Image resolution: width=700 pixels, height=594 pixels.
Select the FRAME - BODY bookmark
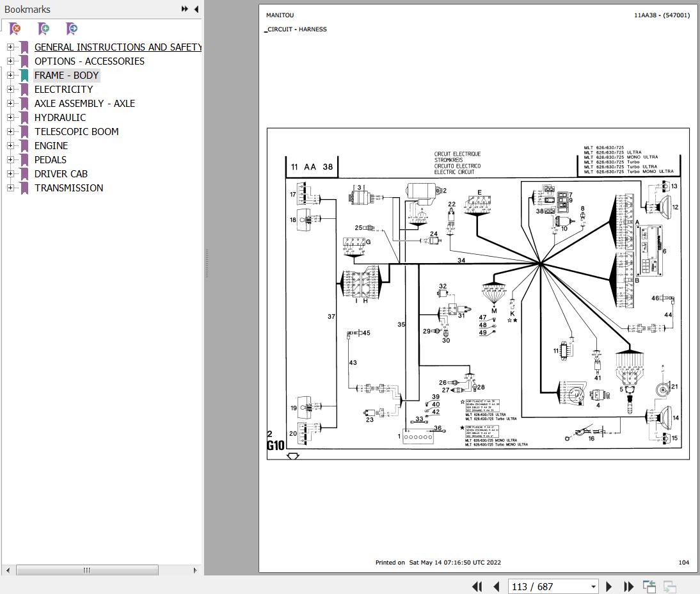click(x=67, y=75)
